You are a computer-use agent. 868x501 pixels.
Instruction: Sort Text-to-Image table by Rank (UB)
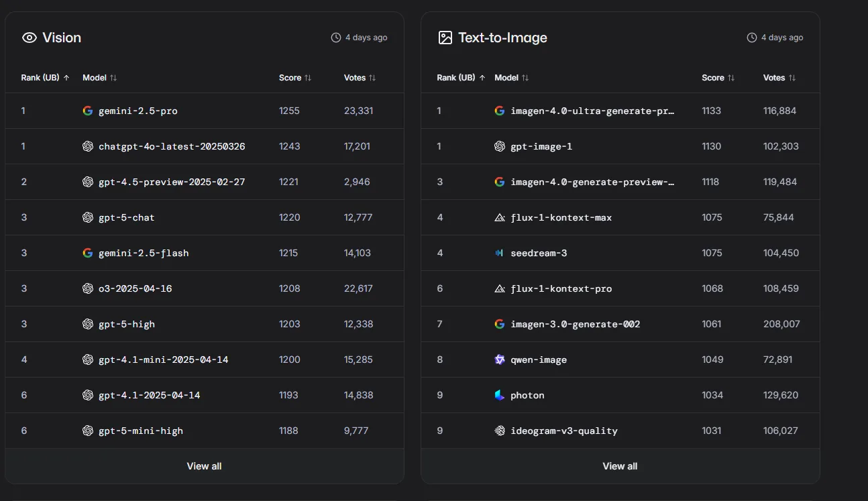click(462, 78)
